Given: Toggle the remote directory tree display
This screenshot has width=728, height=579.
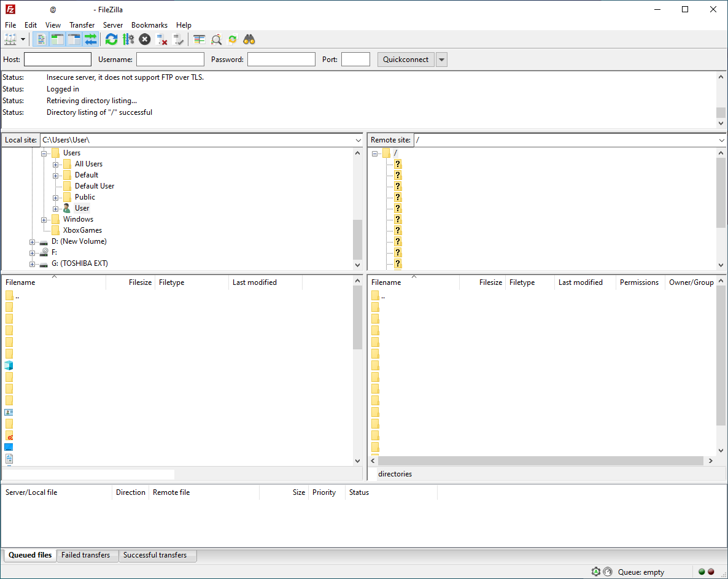Looking at the screenshot, I should click(74, 39).
